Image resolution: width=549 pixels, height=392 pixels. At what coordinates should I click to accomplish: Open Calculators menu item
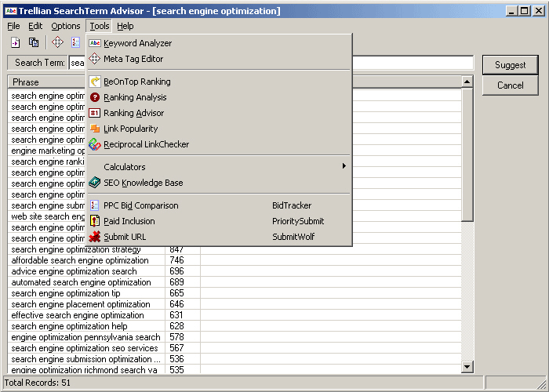click(219, 166)
